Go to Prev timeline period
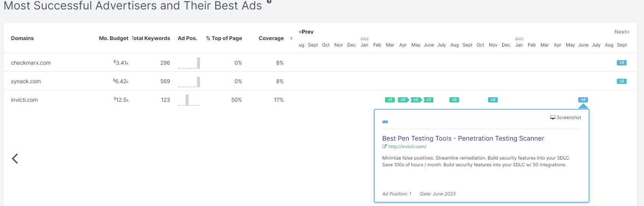Screen dimensions: 644x206 coord(306,32)
